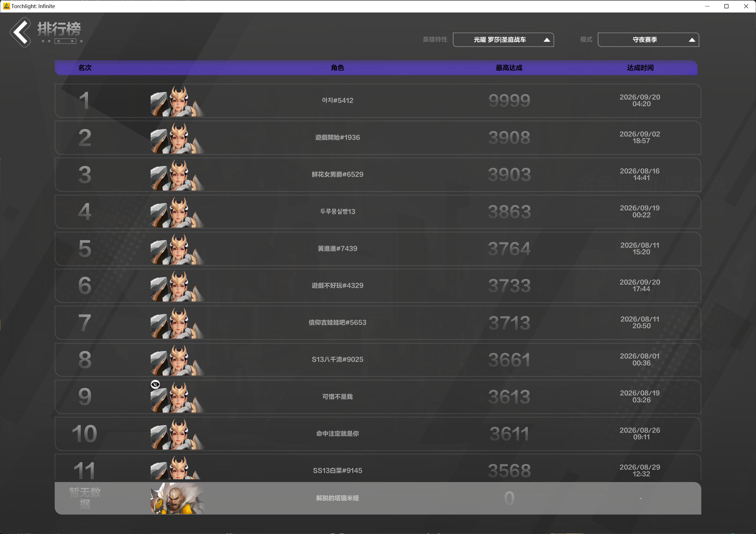Open the 光耀 罗莎|圣庭战车 hero trait dropdown
The image size is (756, 534).
(503, 39)
